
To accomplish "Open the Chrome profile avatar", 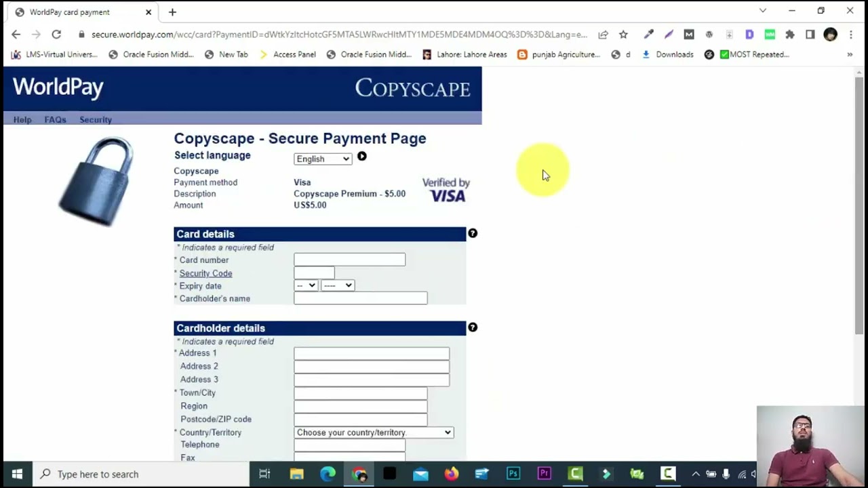I will pos(830,35).
